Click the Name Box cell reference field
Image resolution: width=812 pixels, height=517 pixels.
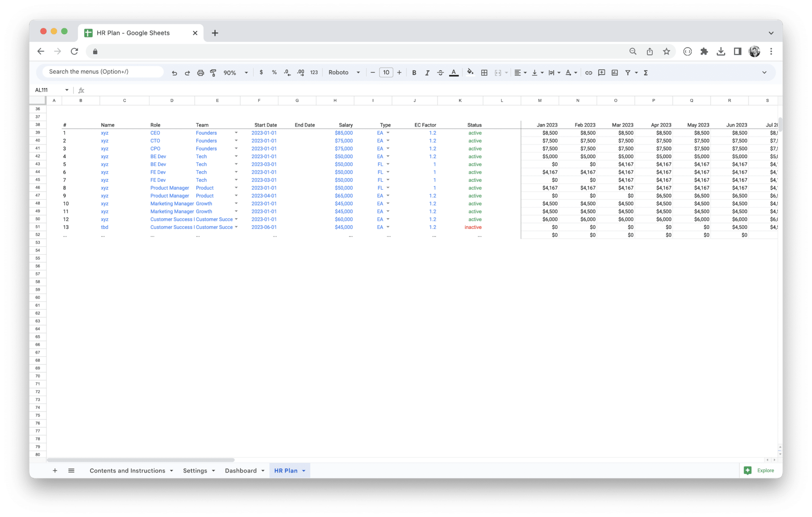point(44,90)
